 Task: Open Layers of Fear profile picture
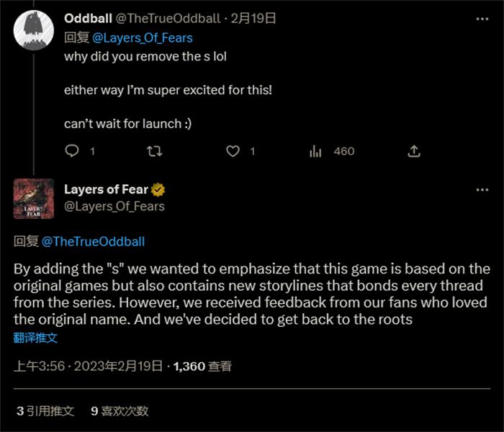point(34,199)
